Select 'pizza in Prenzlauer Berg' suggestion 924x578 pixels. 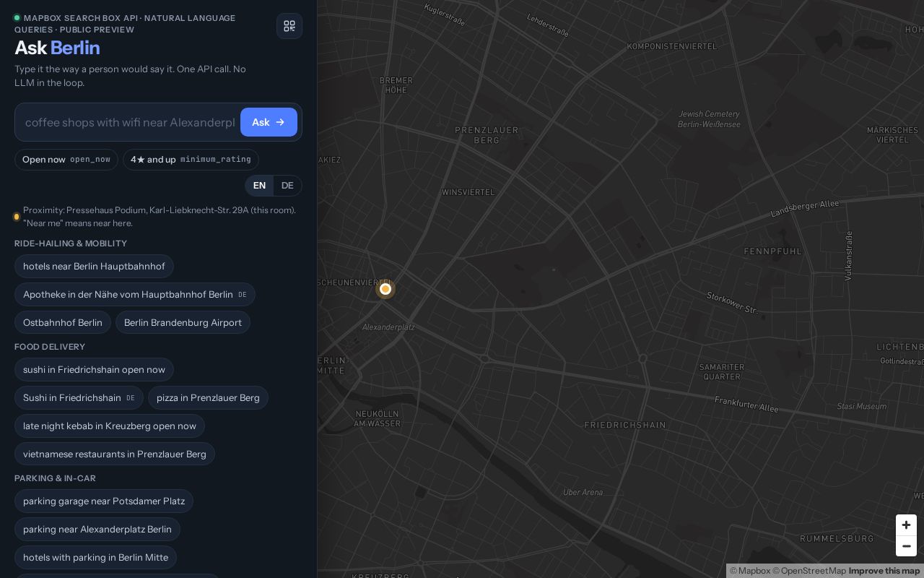tap(208, 397)
